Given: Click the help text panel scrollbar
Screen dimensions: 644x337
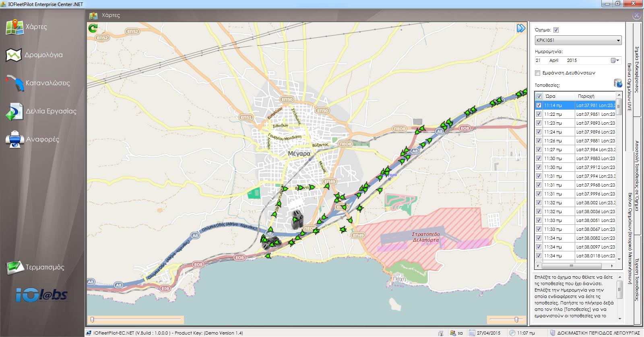Looking at the screenshot, I should tap(620, 298).
